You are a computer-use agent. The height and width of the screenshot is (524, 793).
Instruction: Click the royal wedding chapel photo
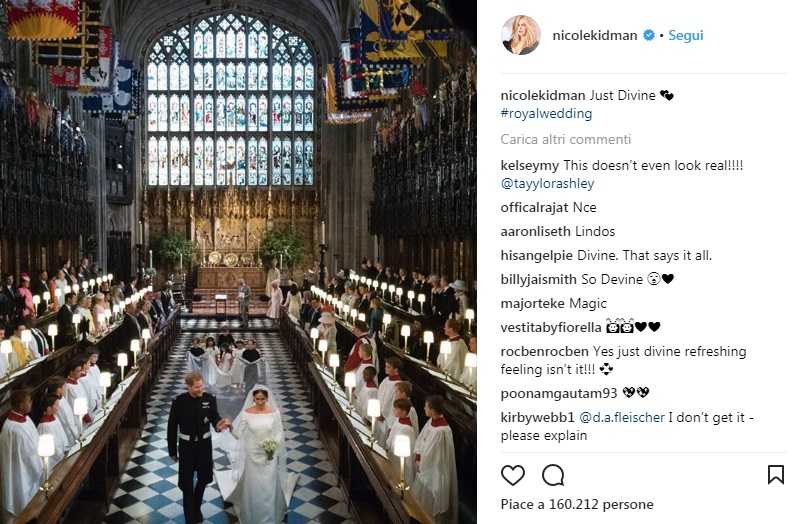coord(238,262)
